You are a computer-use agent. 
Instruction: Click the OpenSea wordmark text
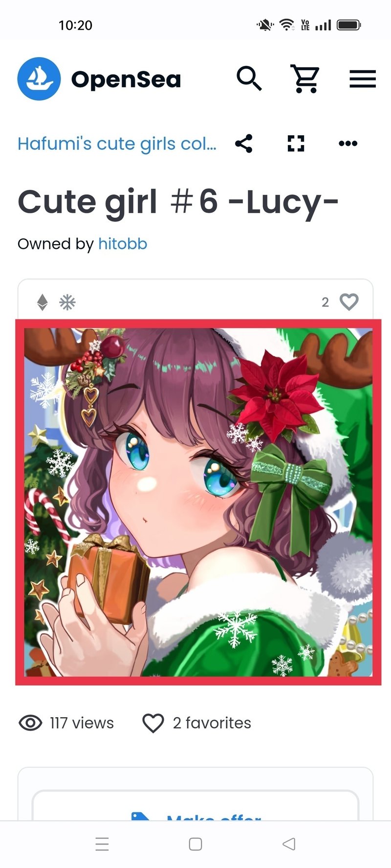coord(126,80)
